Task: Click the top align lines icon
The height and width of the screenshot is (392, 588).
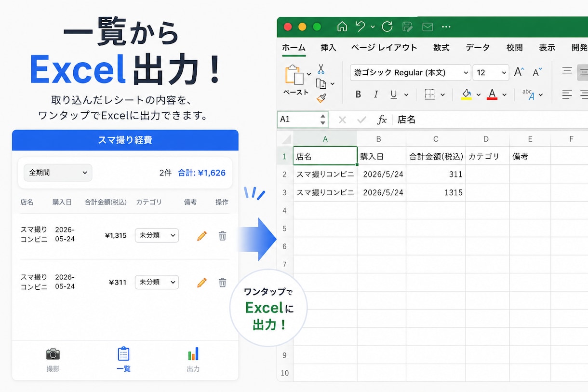Action: pos(567,71)
